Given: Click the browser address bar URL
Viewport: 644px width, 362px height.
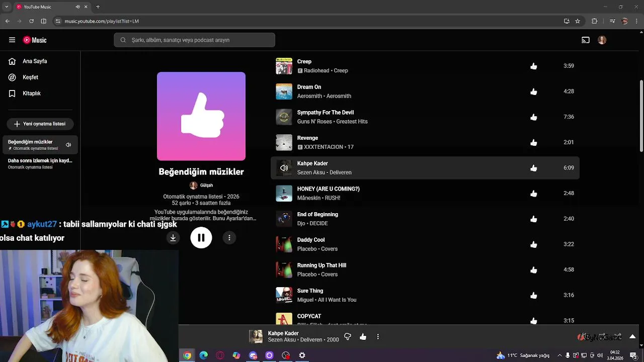Looking at the screenshot, I should (x=102, y=21).
